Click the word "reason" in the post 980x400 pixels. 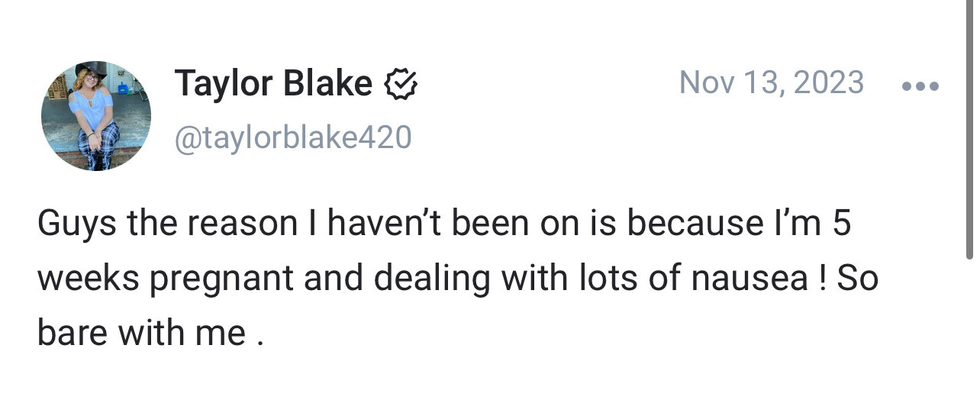tap(243, 224)
